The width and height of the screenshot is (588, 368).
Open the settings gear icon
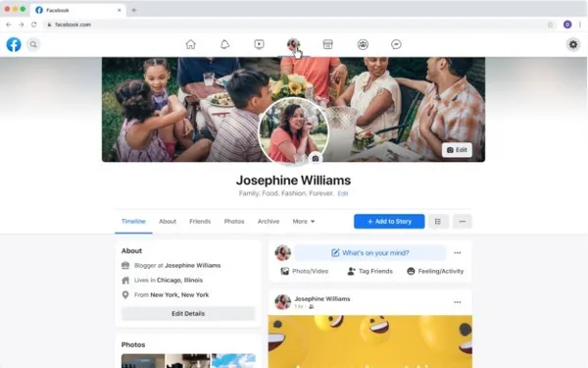(x=573, y=45)
